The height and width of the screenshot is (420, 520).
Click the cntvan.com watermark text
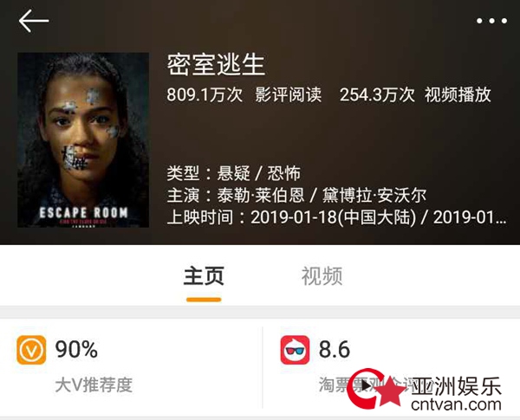tap(456, 404)
